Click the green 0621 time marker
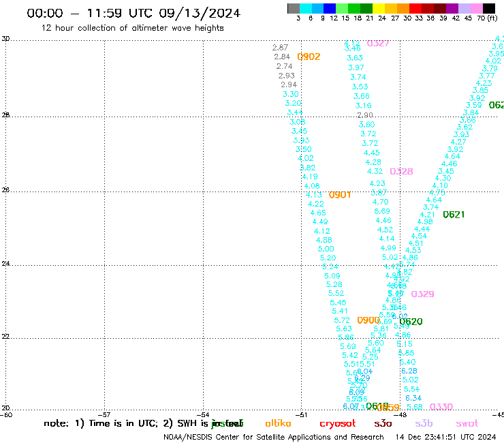This screenshot has width=504, height=443. [x=454, y=215]
